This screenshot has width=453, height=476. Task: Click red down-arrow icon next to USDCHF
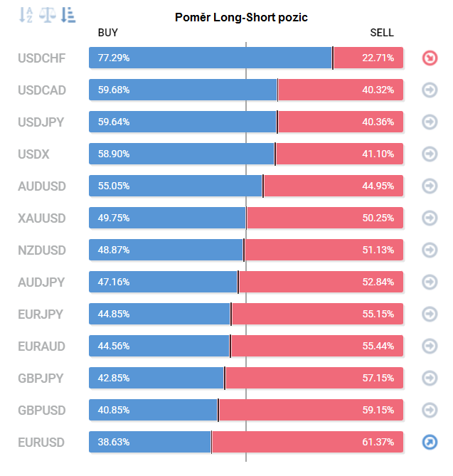[x=430, y=58]
